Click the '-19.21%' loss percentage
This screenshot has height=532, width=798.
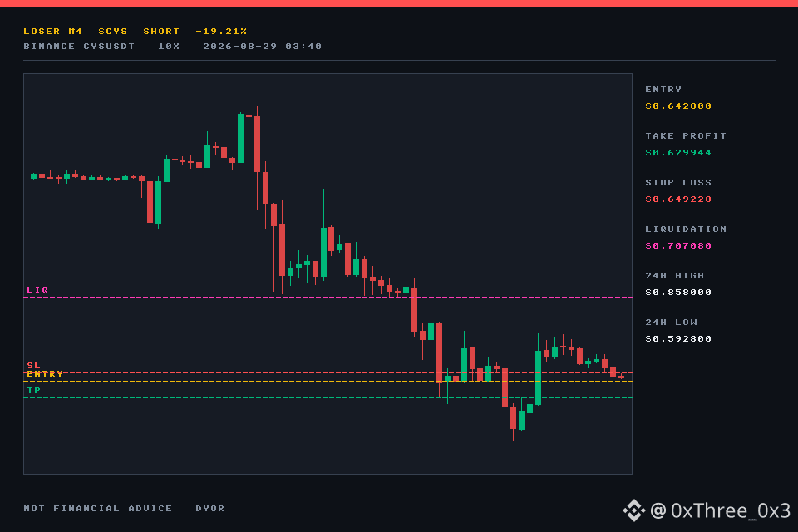221,32
